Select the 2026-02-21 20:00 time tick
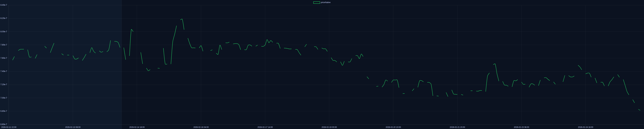Image resolution: width=644 pixels, height=129 pixels. coord(457,127)
